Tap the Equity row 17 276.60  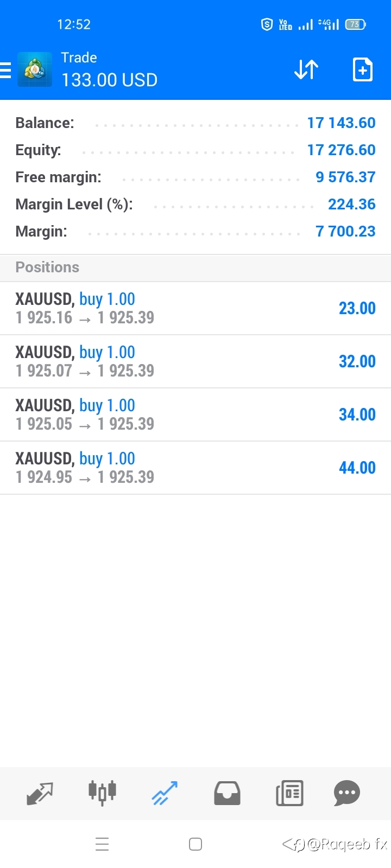tap(195, 150)
